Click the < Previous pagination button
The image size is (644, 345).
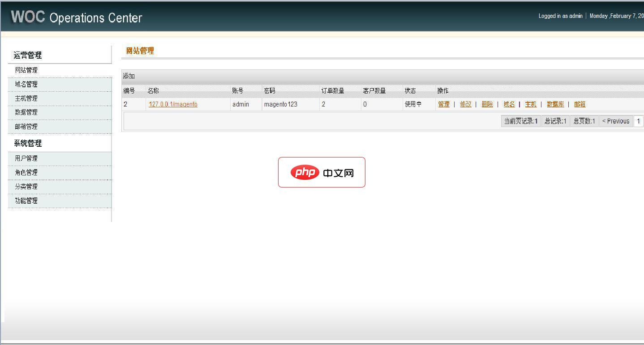(x=616, y=121)
